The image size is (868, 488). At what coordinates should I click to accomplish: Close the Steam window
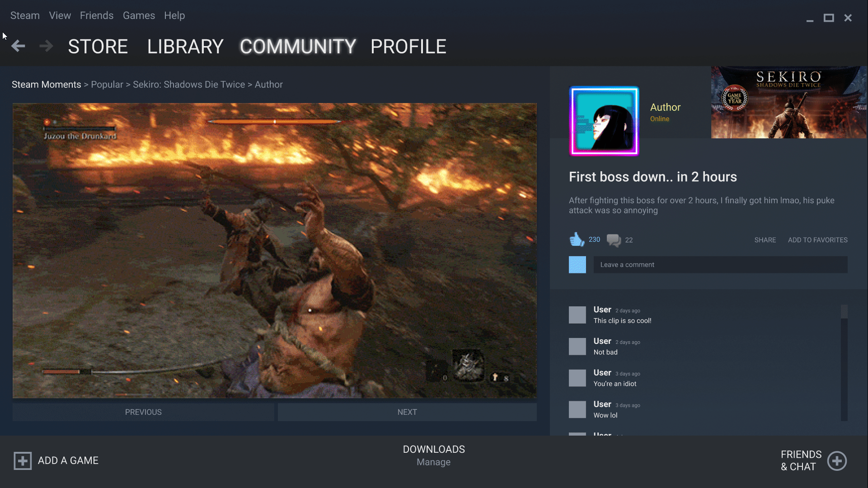pyautogui.click(x=848, y=18)
